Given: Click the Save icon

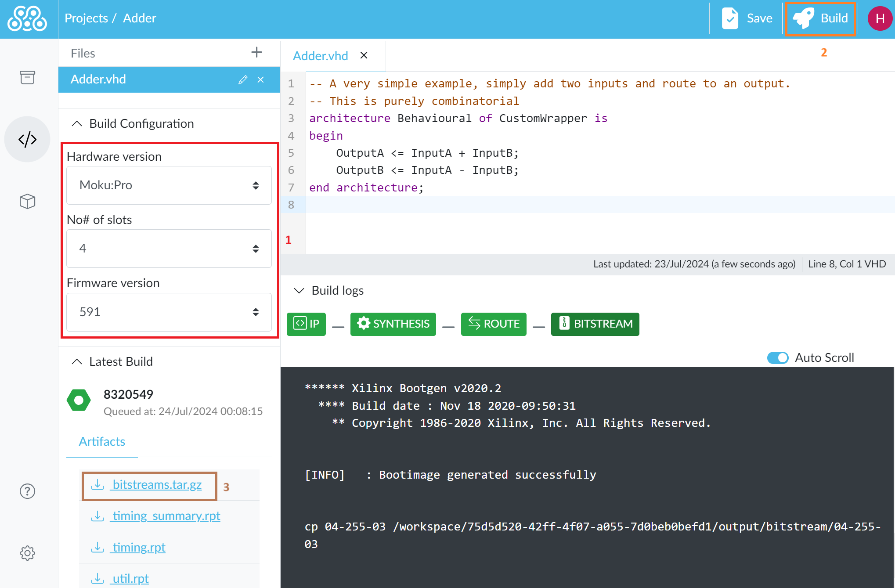Looking at the screenshot, I should coord(730,18).
